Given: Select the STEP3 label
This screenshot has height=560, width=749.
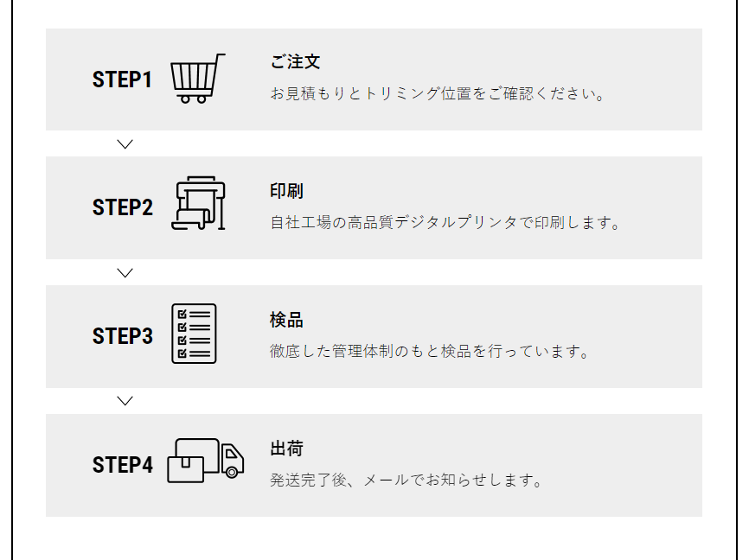Looking at the screenshot, I should 122,336.
